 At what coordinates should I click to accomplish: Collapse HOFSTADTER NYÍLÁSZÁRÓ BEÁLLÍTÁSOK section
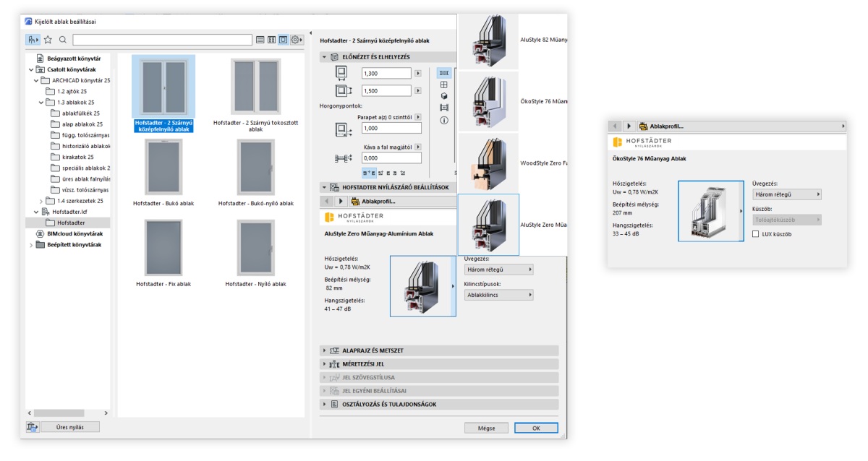(324, 187)
